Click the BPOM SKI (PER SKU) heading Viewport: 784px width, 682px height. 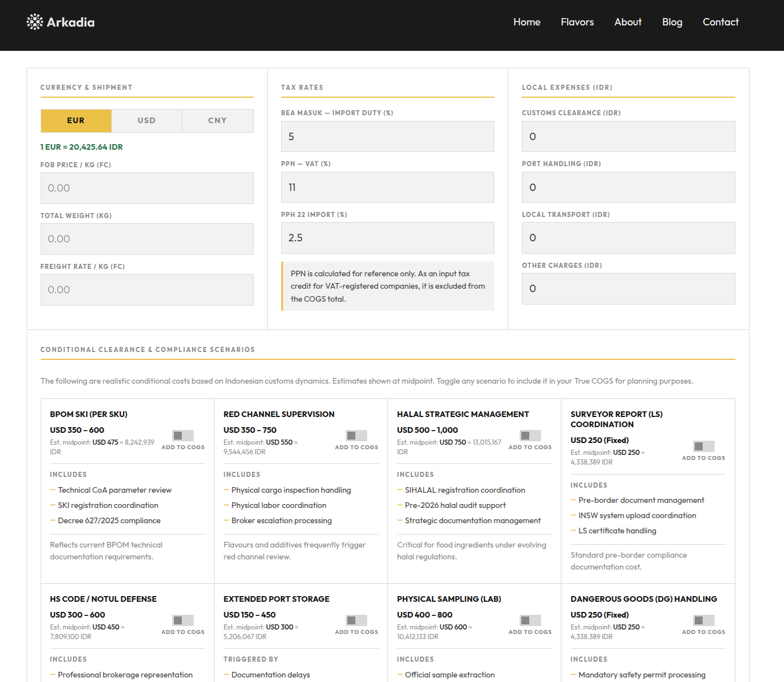[89, 414]
